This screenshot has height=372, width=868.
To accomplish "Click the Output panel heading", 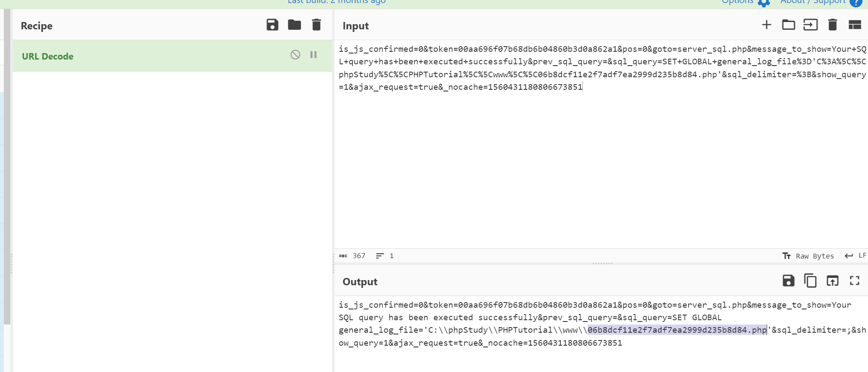I will pos(360,282).
